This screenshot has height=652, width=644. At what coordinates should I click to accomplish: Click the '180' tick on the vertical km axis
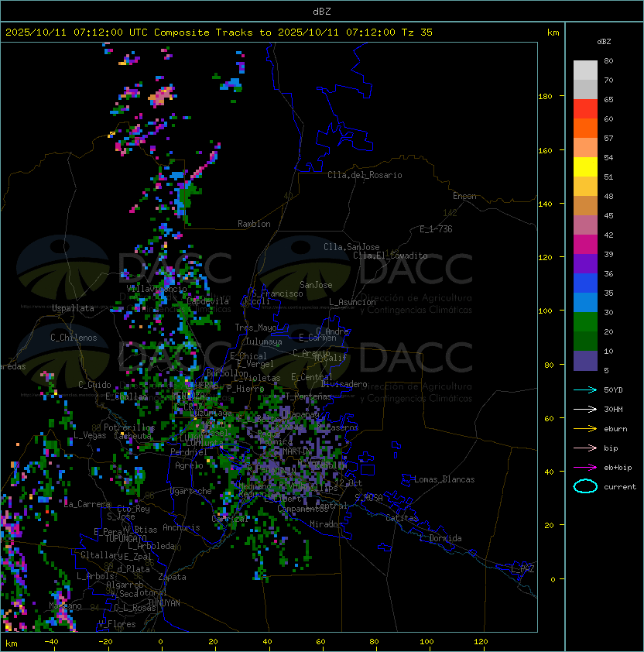point(545,97)
